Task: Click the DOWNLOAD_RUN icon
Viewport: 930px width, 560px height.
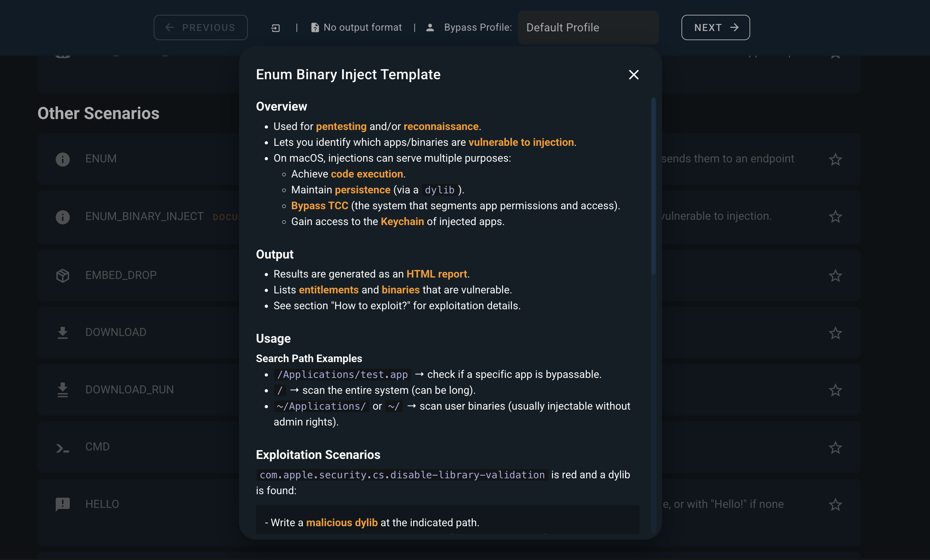Action: [63, 390]
